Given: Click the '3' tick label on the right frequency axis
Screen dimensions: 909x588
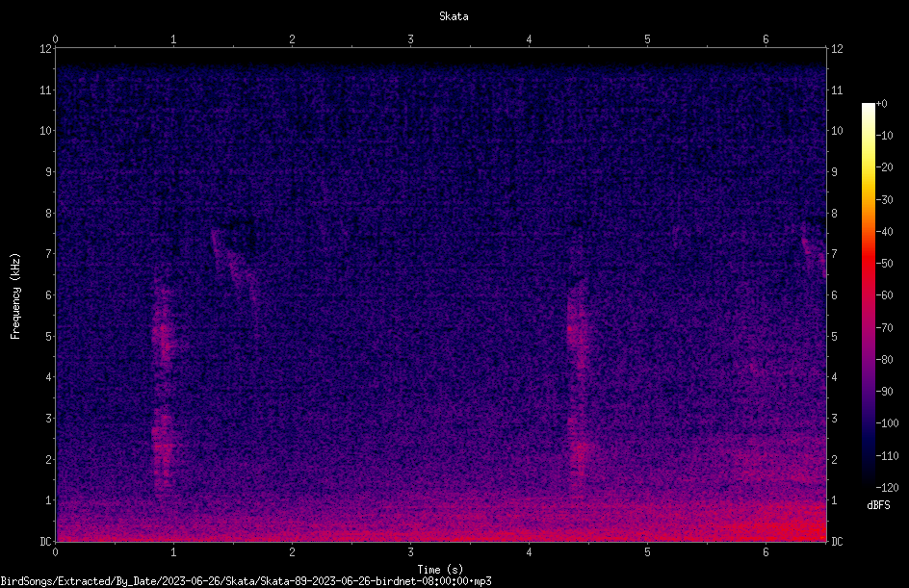Looking at the screenshot, I should (834, 419).
